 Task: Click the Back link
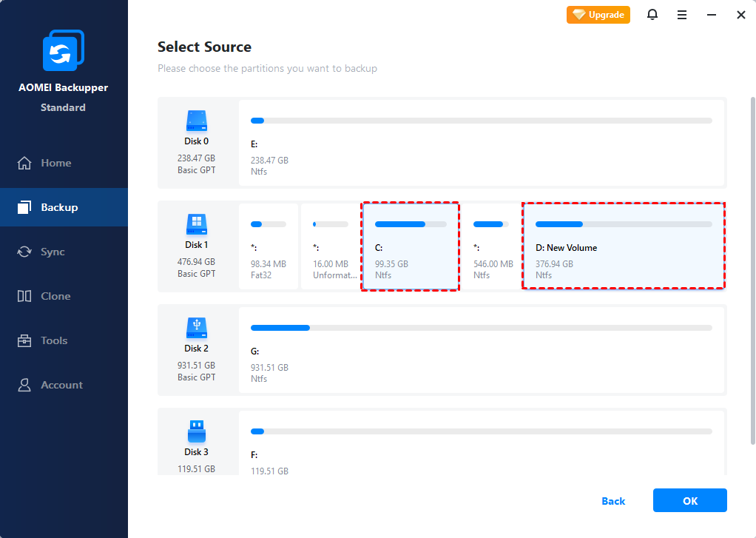point(613,501)
